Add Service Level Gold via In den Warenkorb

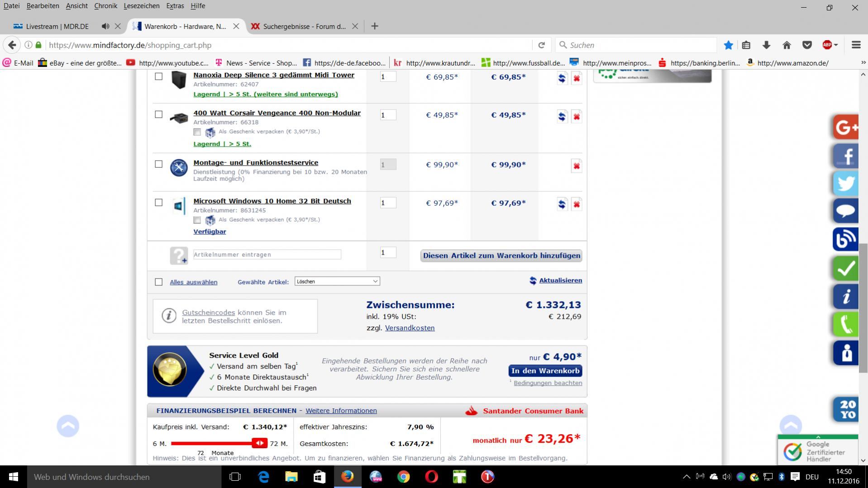[545, 371]
